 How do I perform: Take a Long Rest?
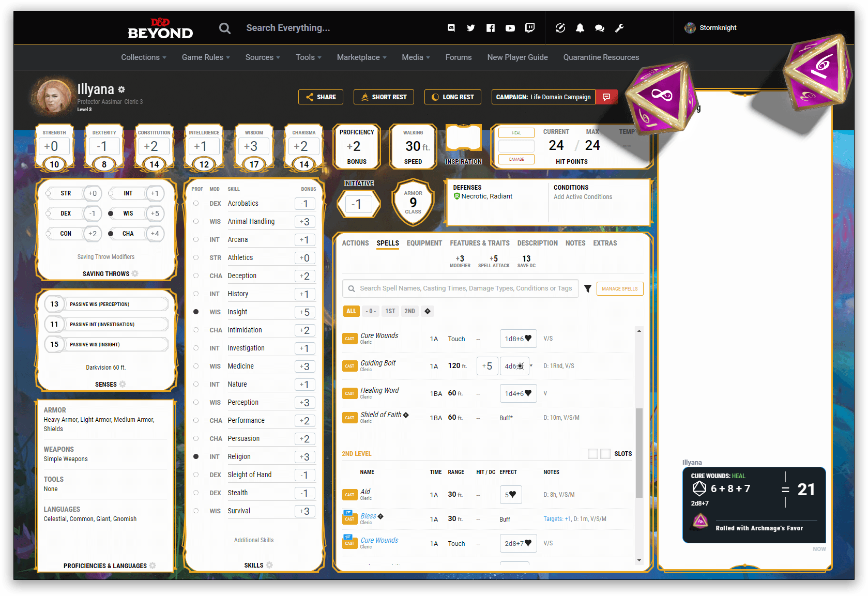(x=453, y=97)
